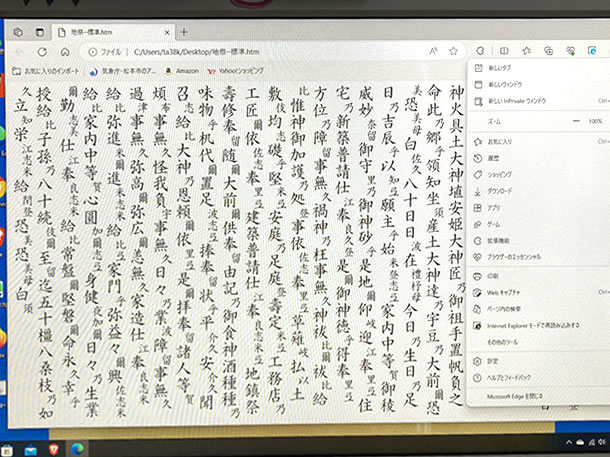Toggle split screen icon in toolbar
This screenshot has height=457, width=610.
tap(504, 51)
